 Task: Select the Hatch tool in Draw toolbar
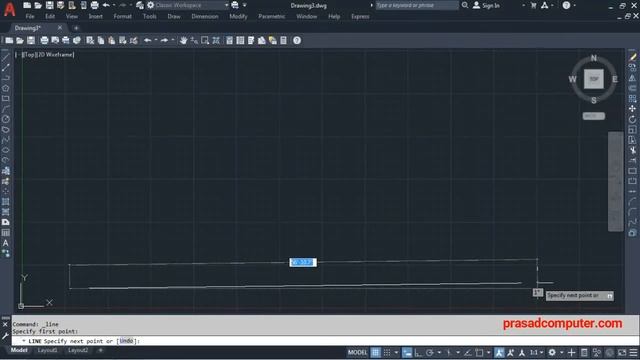[5, 202]
